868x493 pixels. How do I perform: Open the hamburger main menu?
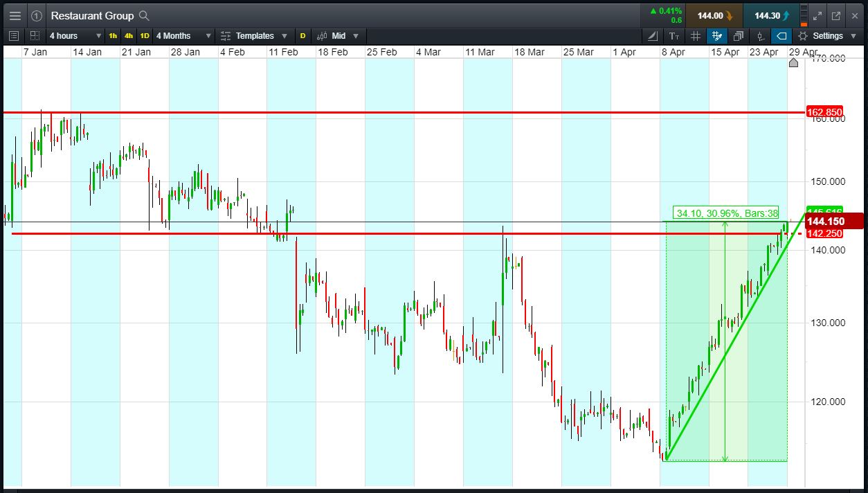(15, 15)
